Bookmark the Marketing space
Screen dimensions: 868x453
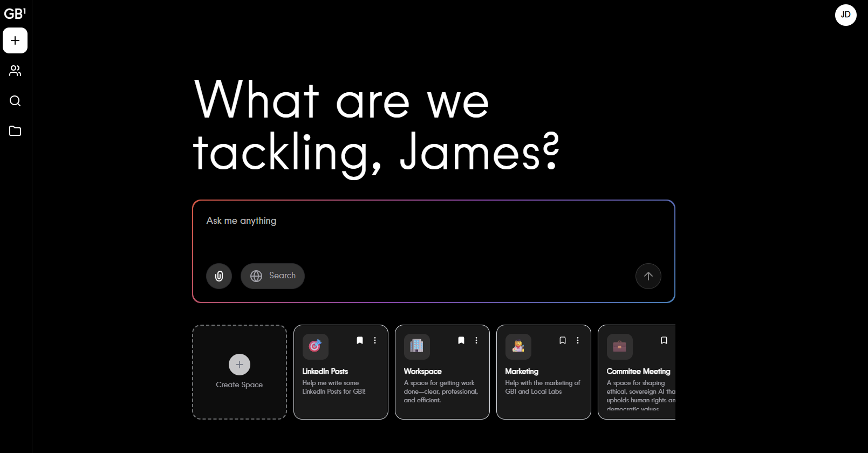[x=563, y=340]
